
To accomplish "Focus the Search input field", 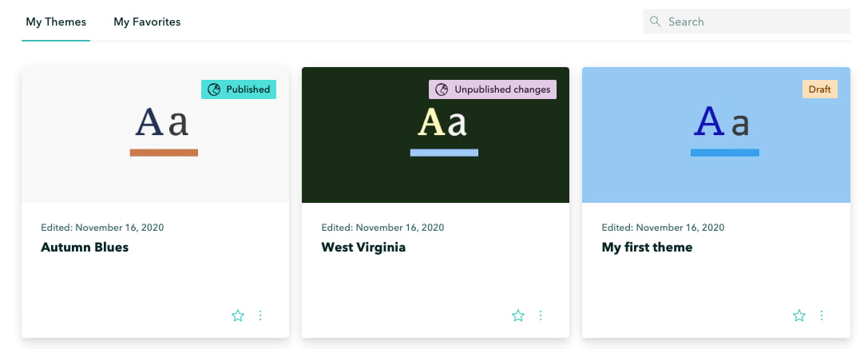I will pyautogui.click(x=746, y=22).
